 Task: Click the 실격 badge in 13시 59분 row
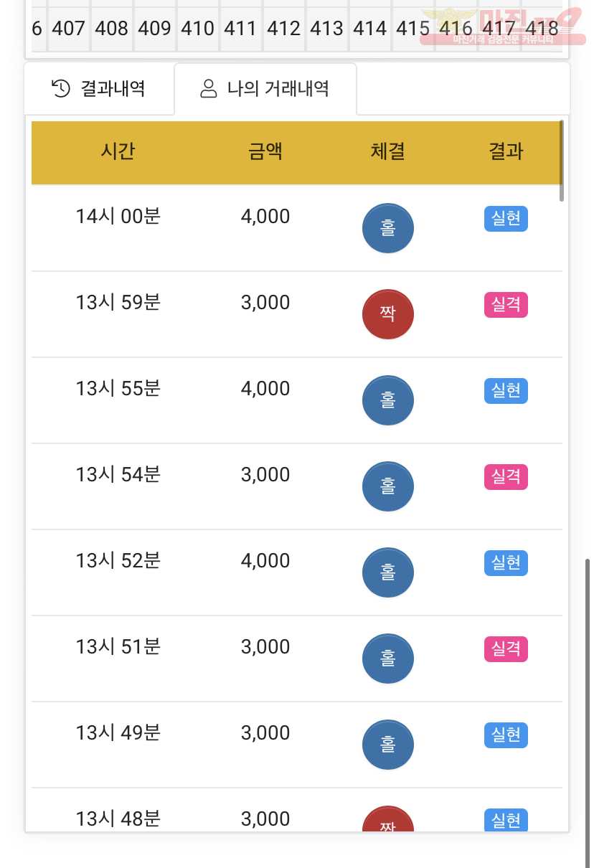point(506,305)
